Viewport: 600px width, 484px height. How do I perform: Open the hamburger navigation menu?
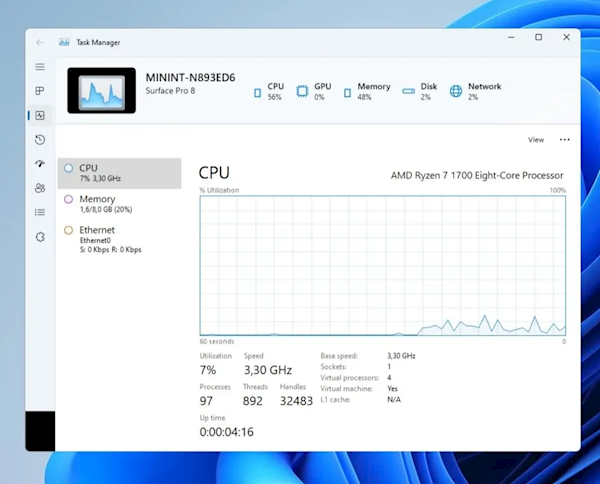[40, 66]
